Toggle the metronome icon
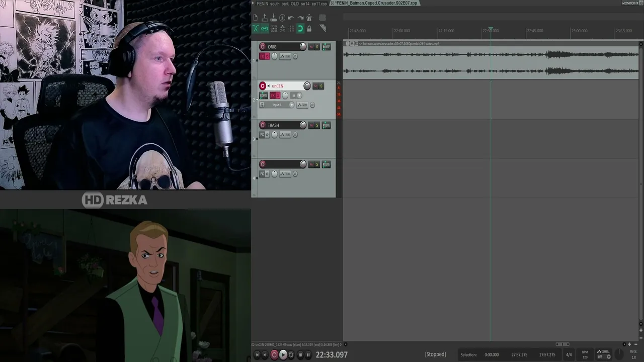644x362 pixels. [x=309, y=18]
